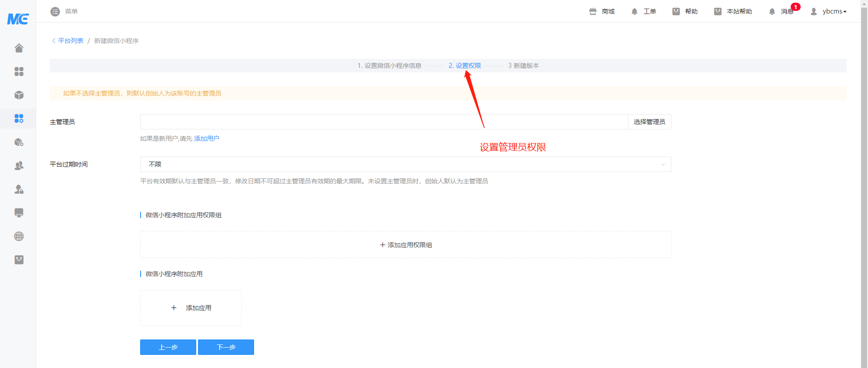Click the 选择管理员 button
The height and width of the screenshot is (368, 868).
click(x=649, y=122)
